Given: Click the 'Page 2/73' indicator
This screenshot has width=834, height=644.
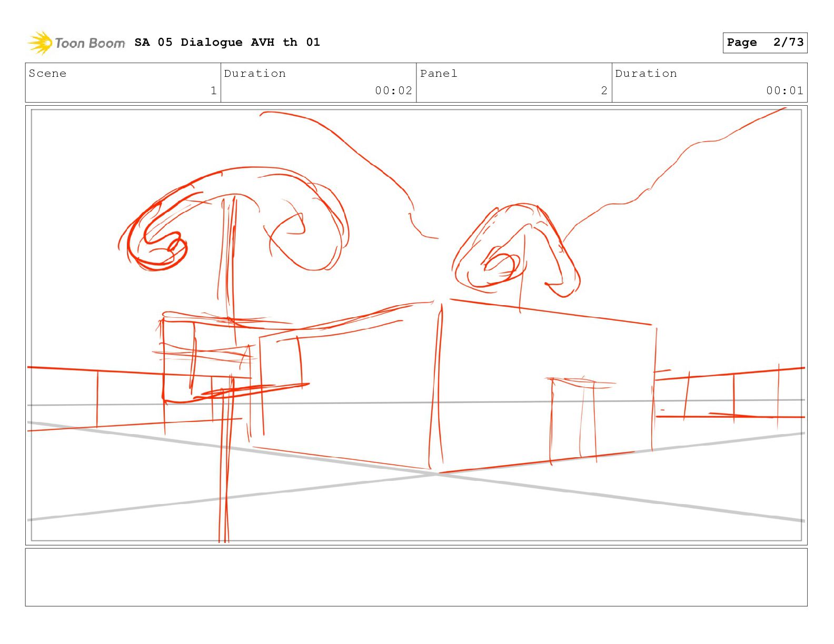Looking at the screenshot, I should coord(764,43).
